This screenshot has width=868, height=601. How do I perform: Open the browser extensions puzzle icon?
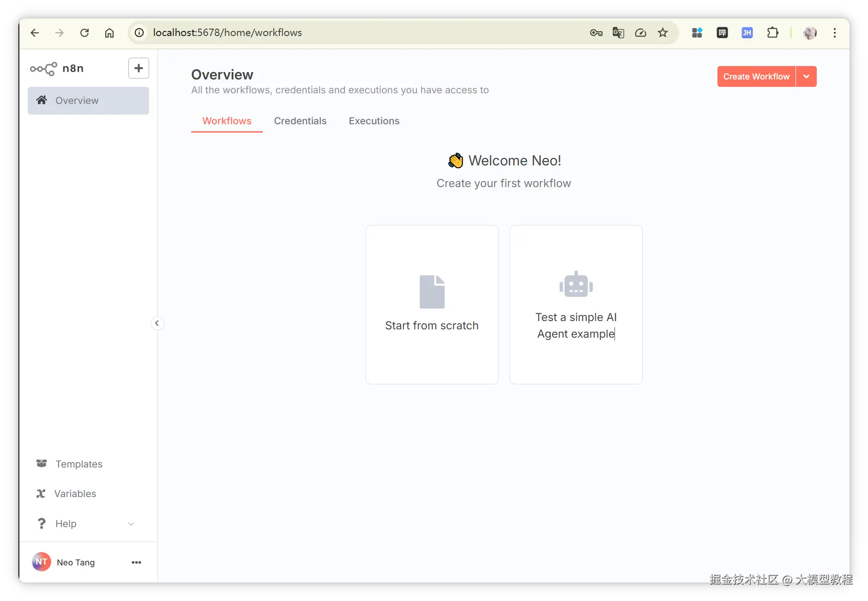pyautogui.click(x=772, y=33)
